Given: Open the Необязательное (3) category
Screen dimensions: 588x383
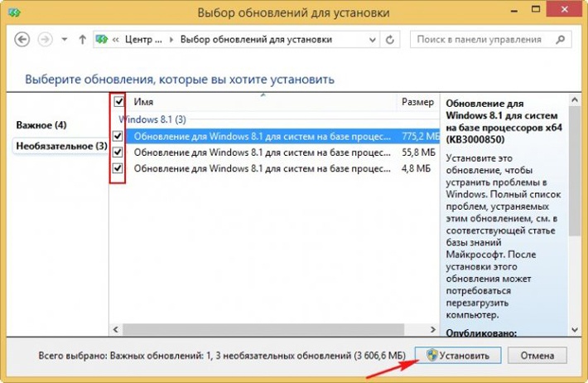Looking at the screenshot, I should (61, 146).
